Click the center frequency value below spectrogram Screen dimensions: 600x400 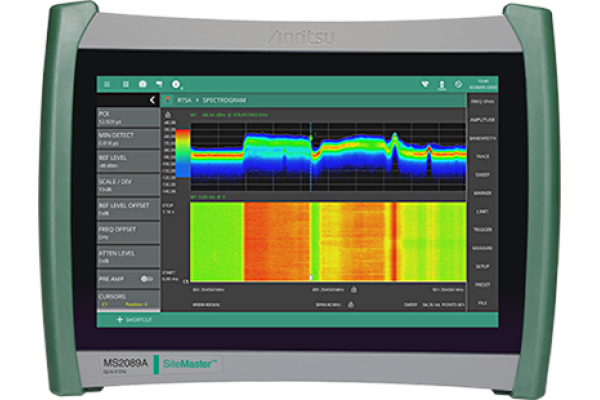coord(328,290)
